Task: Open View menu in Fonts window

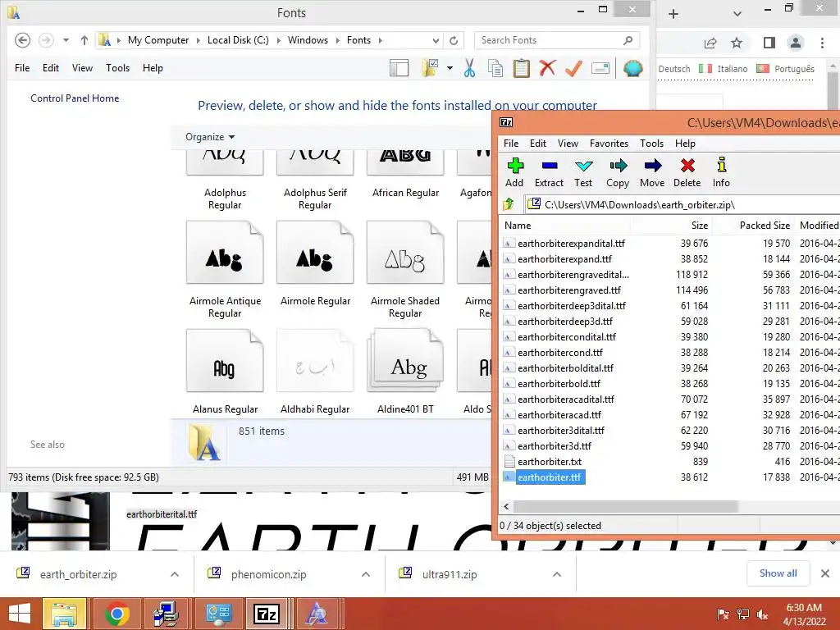Action: coord(82,68)
